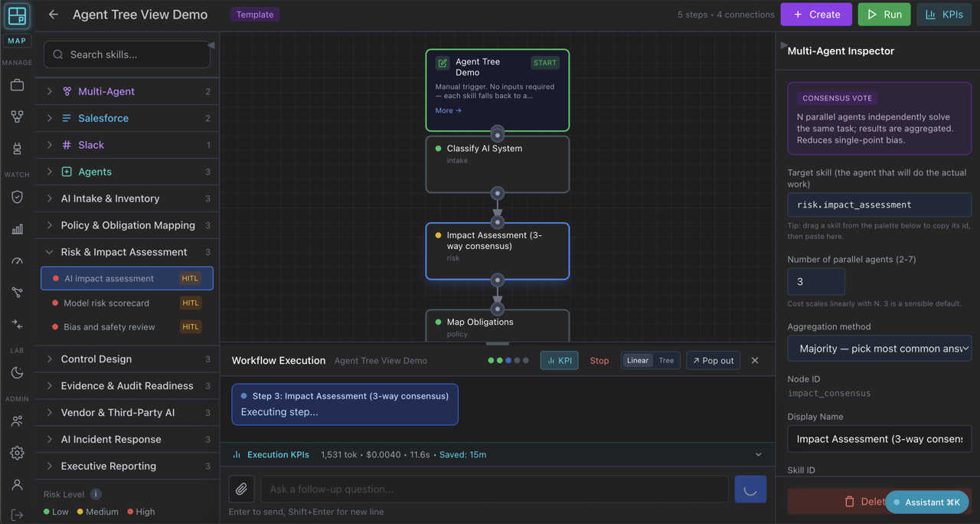Open the moon icon under Lab

17,372
